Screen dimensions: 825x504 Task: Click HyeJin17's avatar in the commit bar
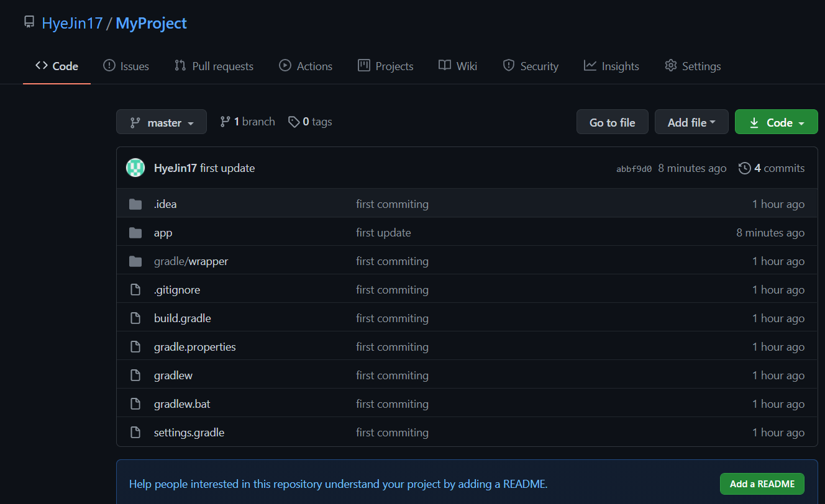[x=135, y=168]
